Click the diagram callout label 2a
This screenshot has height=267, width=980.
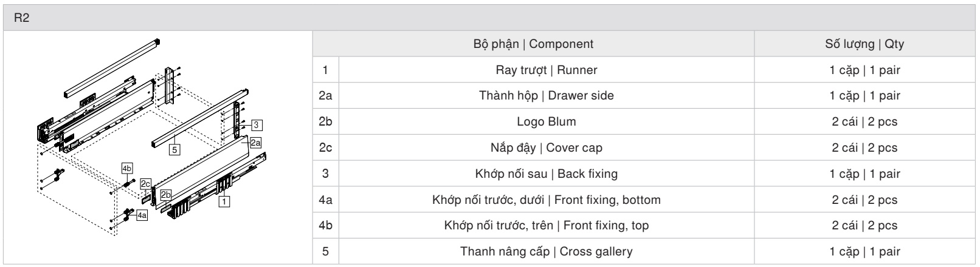point(255,143)
